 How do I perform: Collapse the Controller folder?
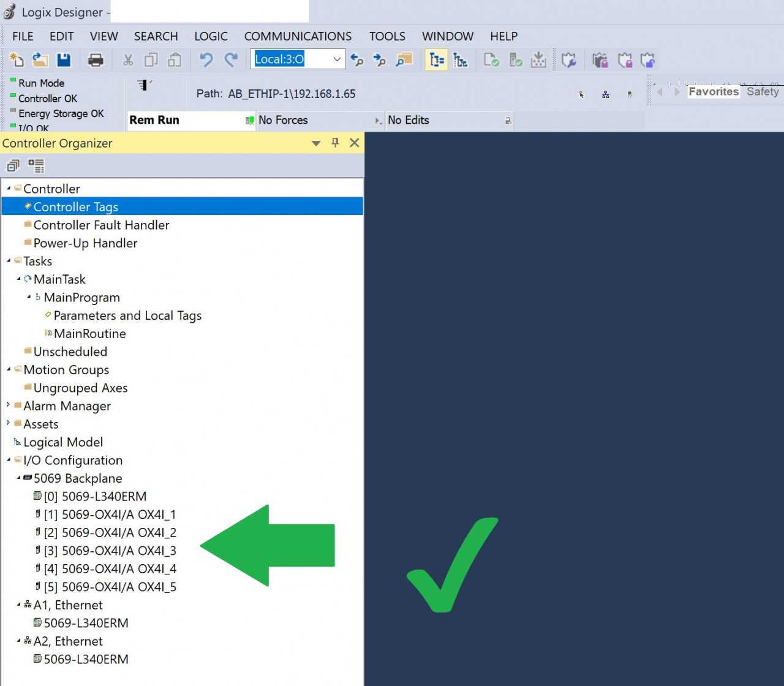tap(9, 189)
